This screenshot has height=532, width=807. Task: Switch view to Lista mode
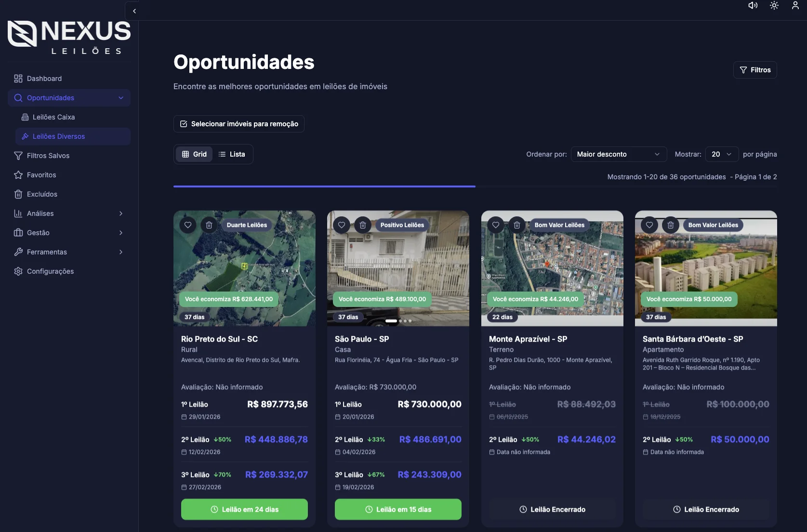point(233,154)
